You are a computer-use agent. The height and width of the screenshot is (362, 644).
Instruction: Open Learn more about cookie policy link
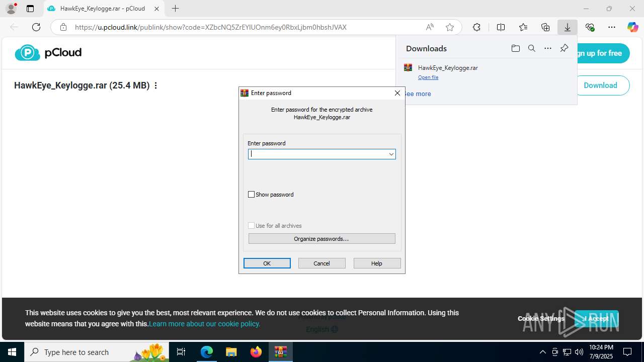click(205, 324)
